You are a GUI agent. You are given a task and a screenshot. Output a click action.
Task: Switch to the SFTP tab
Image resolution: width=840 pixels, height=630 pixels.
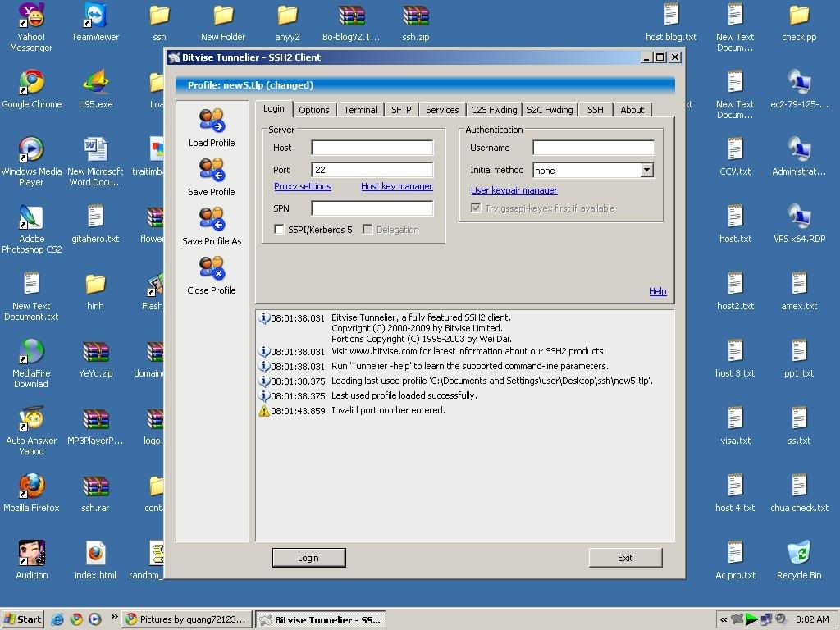point(401,110)
